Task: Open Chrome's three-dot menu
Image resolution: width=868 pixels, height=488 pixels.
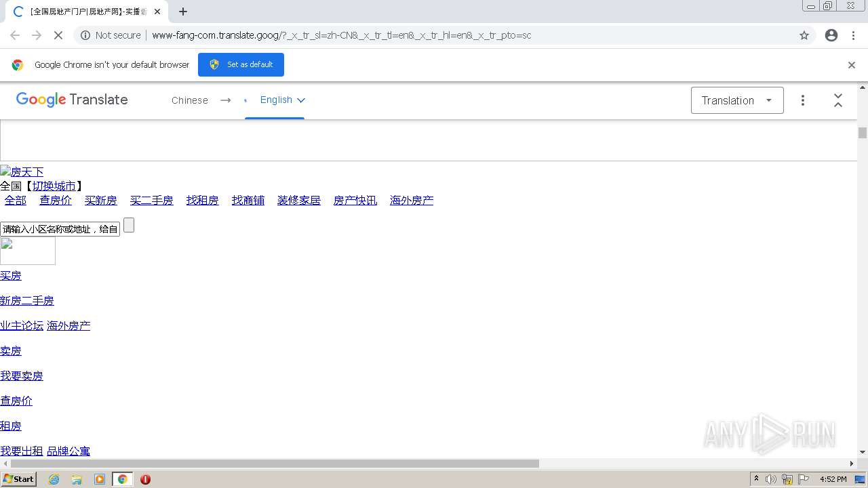Action: [x=853, y=35]
